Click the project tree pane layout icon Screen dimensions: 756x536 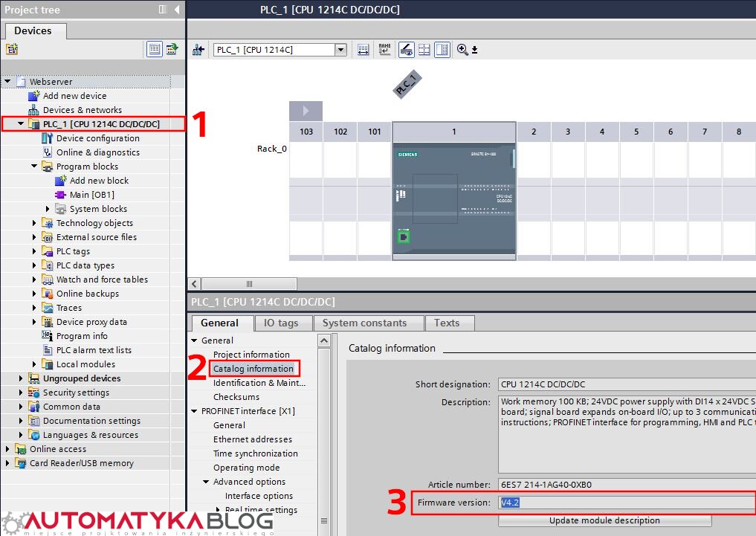[x=163, y=9]
